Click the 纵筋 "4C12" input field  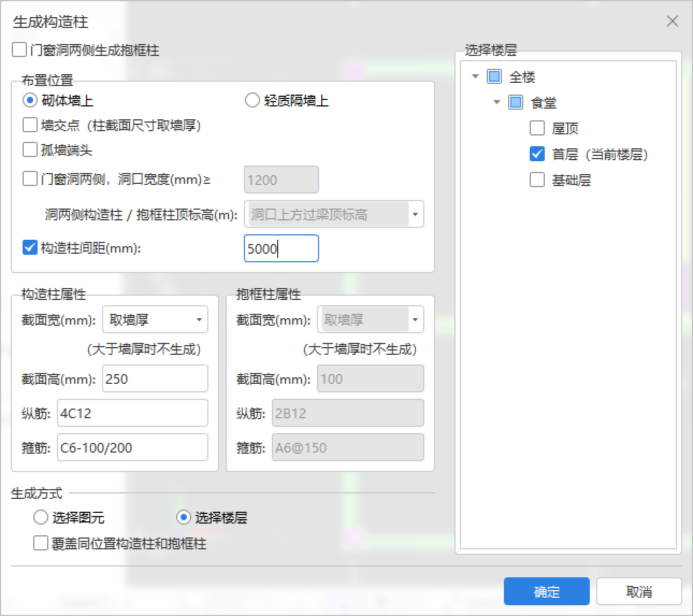pyautogui.click(x=132, y=413)
